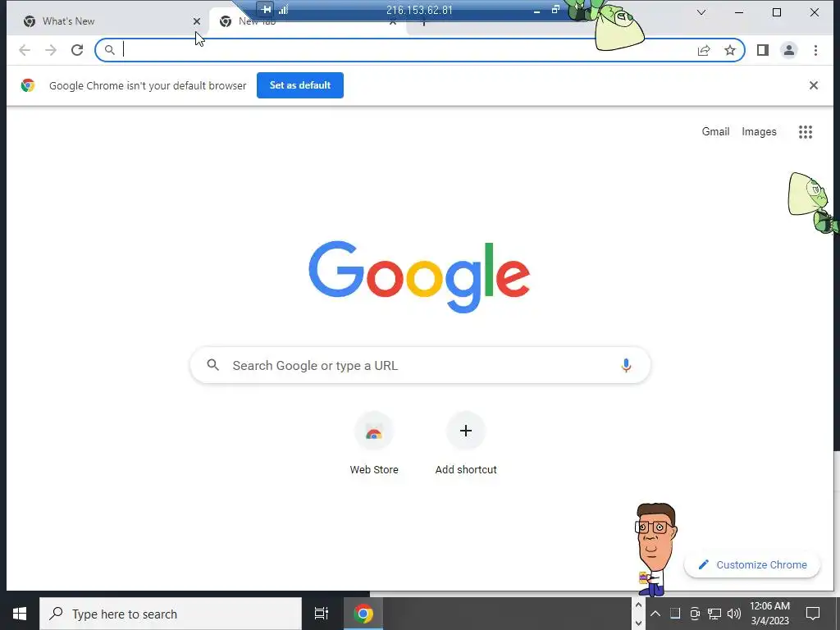Expand the tab search chevron in title bar
The image size is (840, 630).
701,12
